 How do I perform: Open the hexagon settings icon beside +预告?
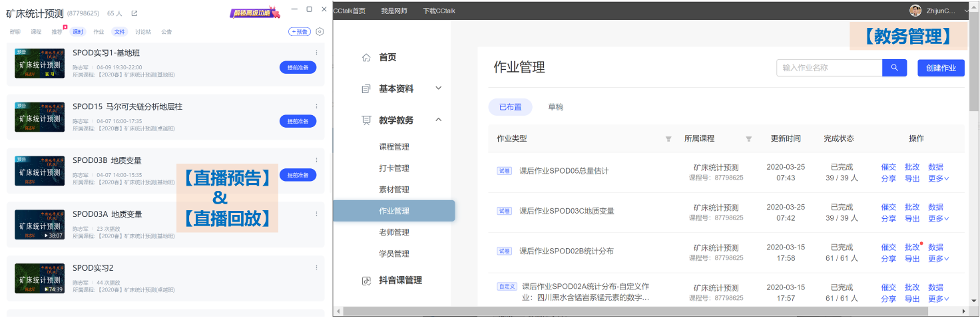click(320, 31)
